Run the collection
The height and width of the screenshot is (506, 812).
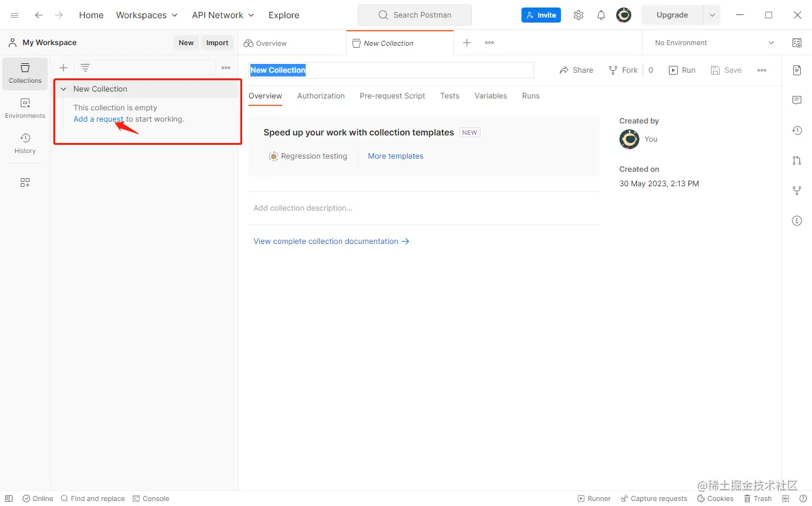[x=682, y=70]
